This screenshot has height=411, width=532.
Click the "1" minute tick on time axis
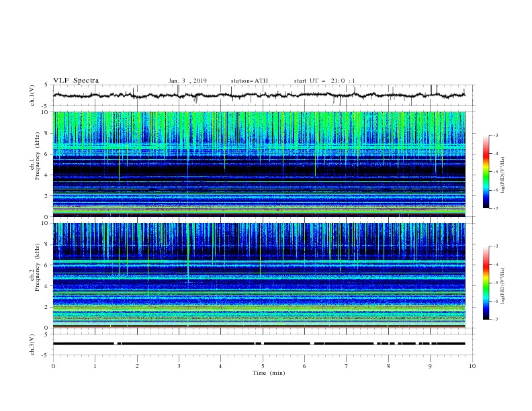point(95,366)
